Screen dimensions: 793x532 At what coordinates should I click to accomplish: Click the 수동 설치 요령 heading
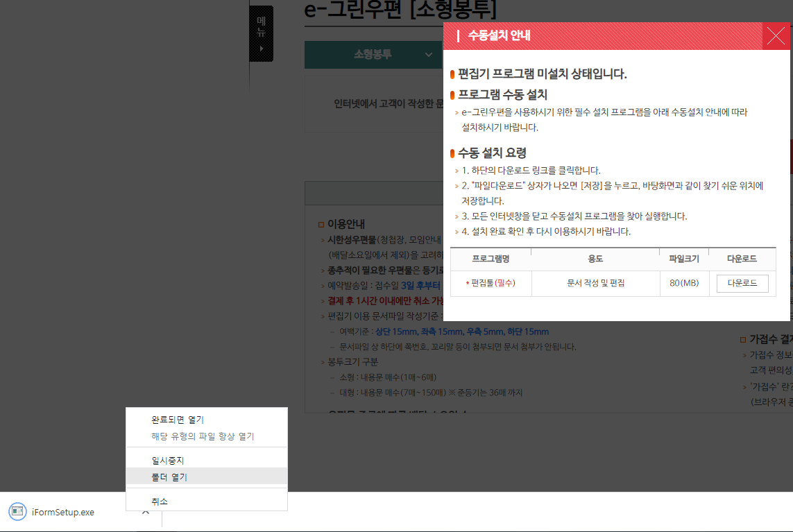[492, 153]
